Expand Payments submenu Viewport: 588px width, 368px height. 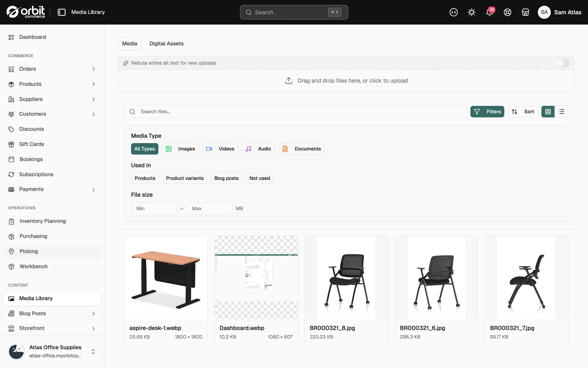(x=93, y=190)
